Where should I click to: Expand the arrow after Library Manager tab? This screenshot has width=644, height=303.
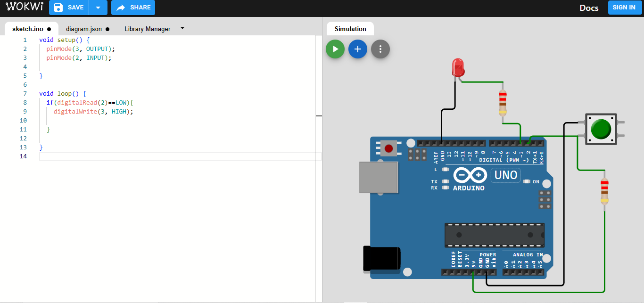182,28
